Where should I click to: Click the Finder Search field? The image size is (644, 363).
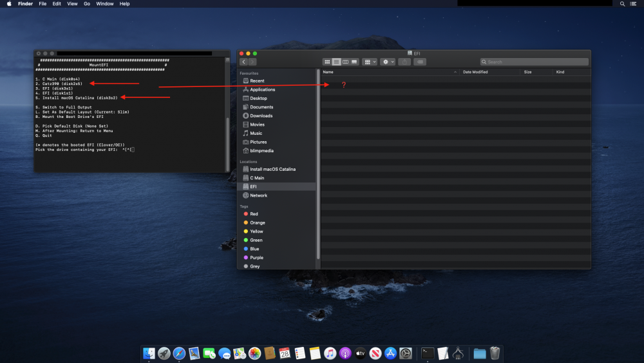click(534, 62)
